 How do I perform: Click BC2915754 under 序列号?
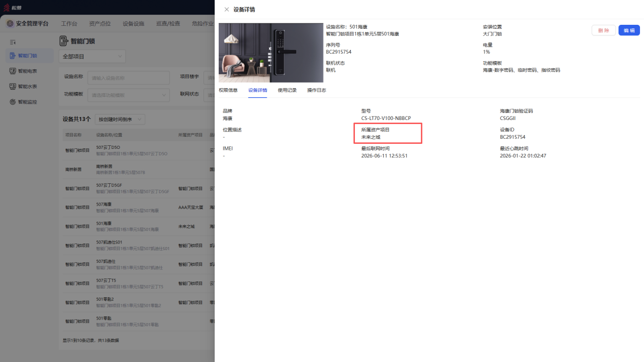click(339, 52)
